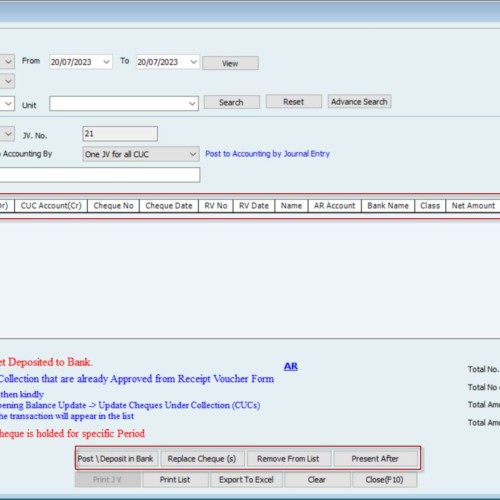This screenshot has height=500, width=500.
Task: Sort by Cheque No column header
Action: coord(113,206)
